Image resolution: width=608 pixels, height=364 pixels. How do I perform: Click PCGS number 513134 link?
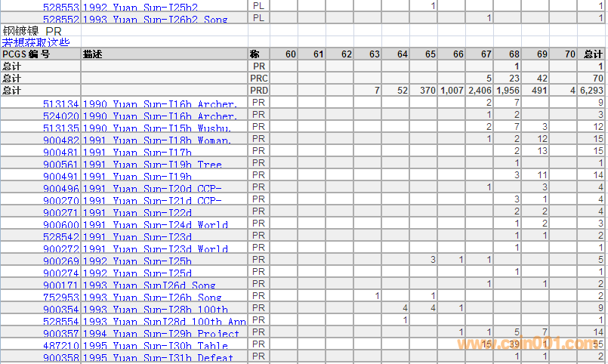(60, 104)
